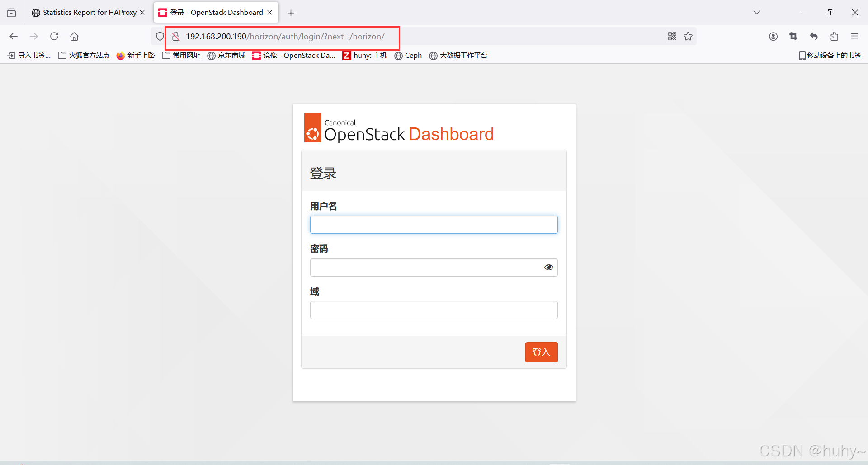The height and width of the screenshot is (465, 868).
Task: Switch to Statistics Report for HAProxy tab
Action: click(89, 13)
